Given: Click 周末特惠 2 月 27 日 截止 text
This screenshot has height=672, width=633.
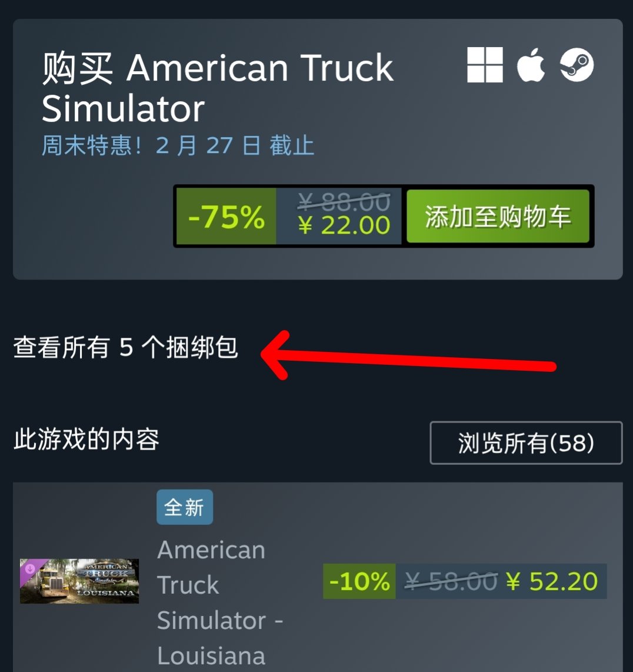Looking at the screenshot, I should [x=178, y=145].
